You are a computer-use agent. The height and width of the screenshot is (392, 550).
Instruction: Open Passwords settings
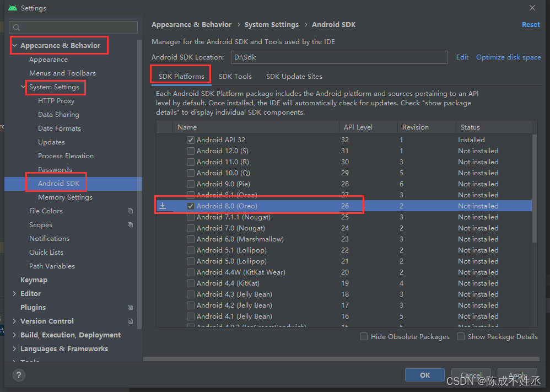point(55,169)
